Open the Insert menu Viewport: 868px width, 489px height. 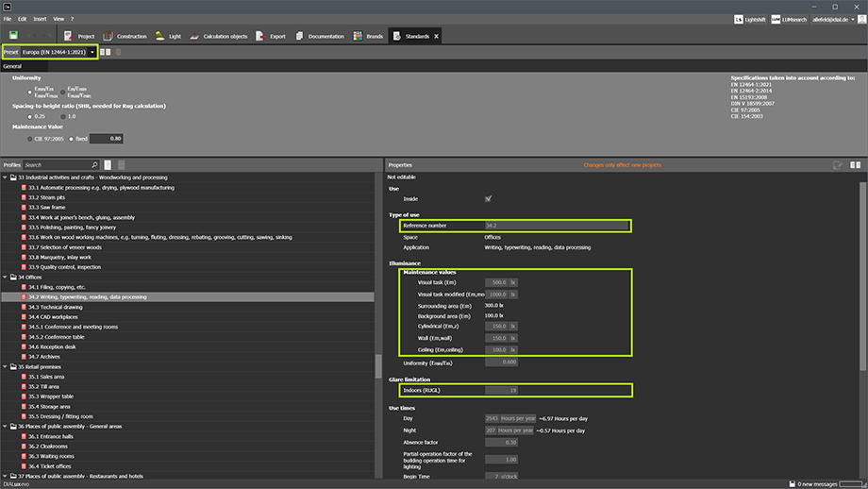coord(40,19)
